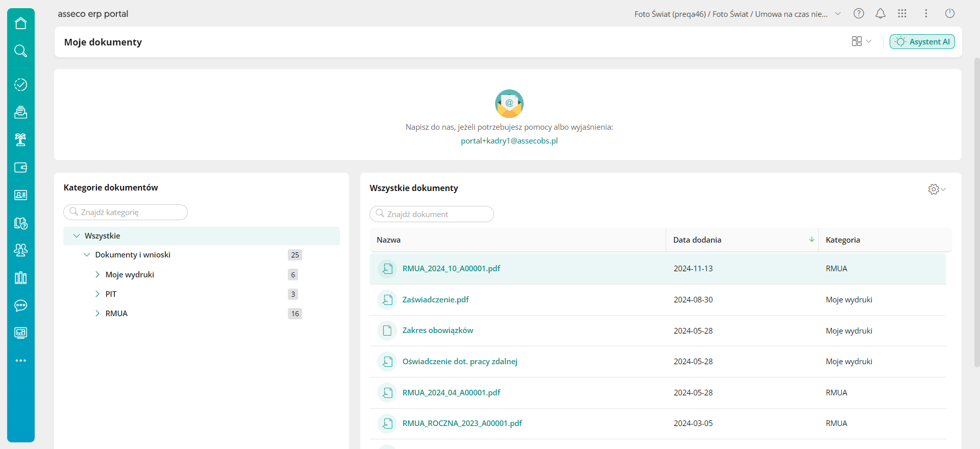This screenshot has height=449, width=980.
Task: Open the Zakres obowiązków document
Action: click(438, 330)
